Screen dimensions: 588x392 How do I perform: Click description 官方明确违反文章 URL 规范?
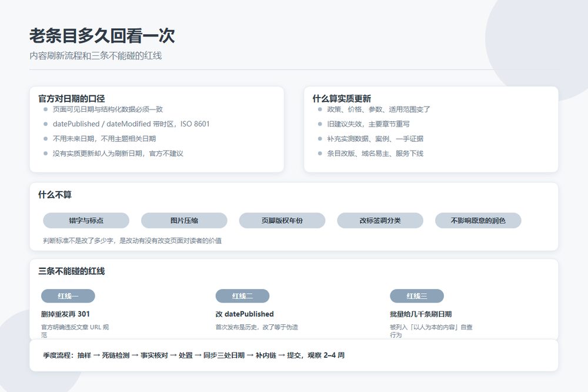pos(75,331)
